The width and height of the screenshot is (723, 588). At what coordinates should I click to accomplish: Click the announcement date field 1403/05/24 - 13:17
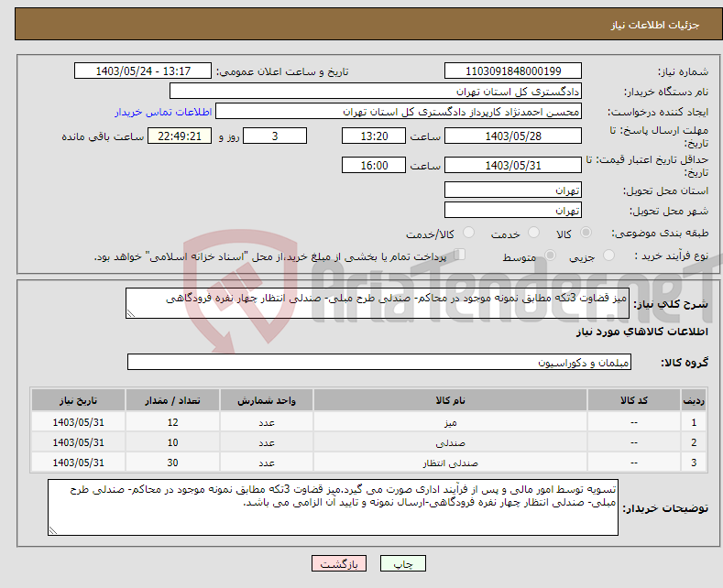143,71
